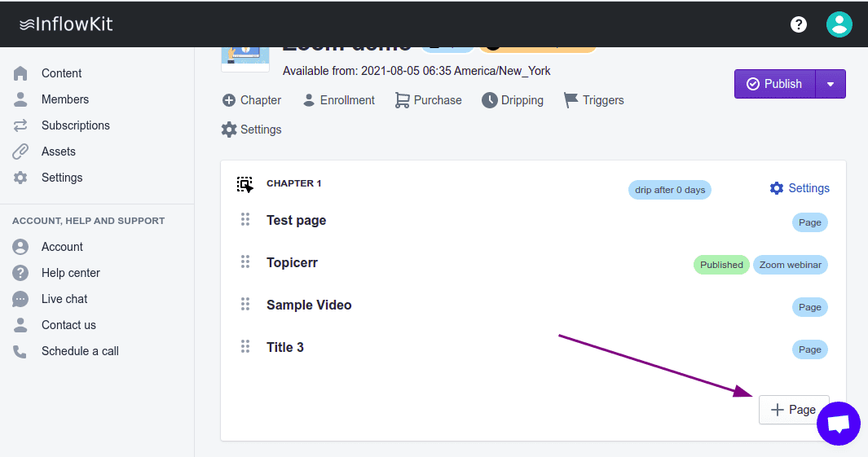Image resolution: width=868 pixels, height=457 pixels.
Task: Click the help question mark icon
Action: click(799, 24)
